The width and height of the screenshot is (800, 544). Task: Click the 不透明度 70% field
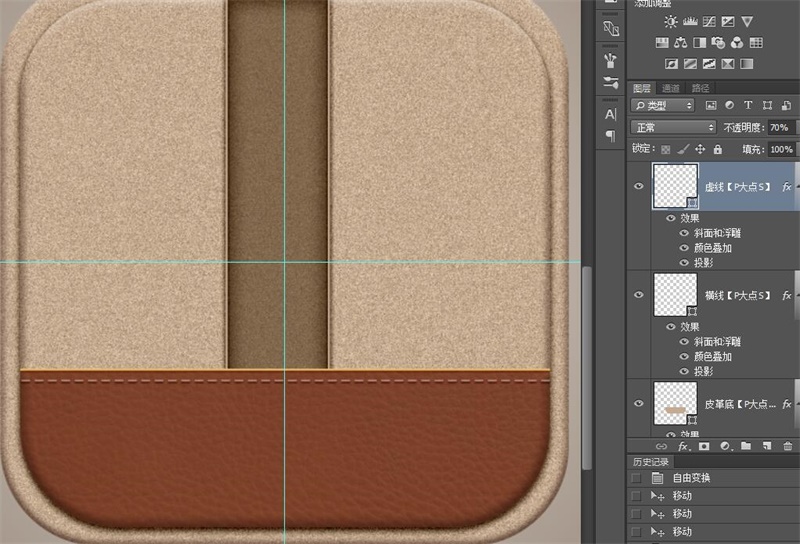click(x=782, y=128)
